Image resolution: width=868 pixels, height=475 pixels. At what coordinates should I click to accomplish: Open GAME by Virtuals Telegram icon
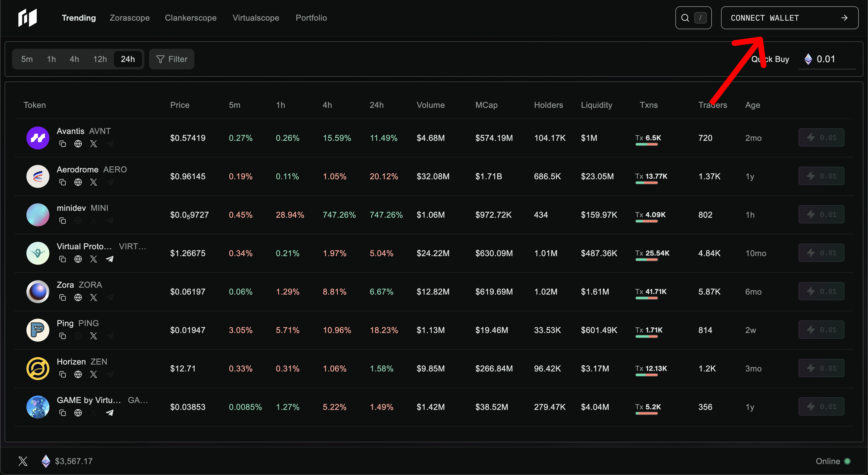point(110,413)
